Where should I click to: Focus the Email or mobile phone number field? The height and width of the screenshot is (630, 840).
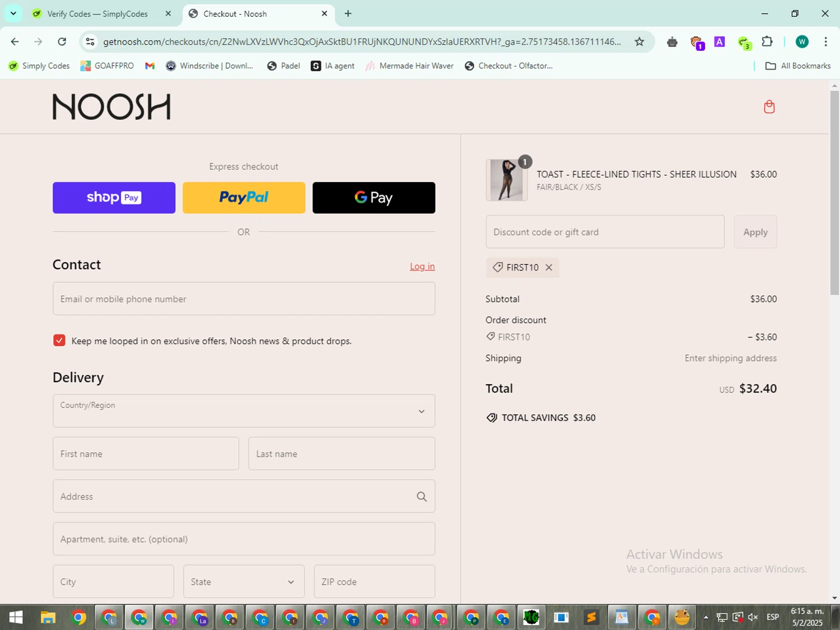[244, 298]
